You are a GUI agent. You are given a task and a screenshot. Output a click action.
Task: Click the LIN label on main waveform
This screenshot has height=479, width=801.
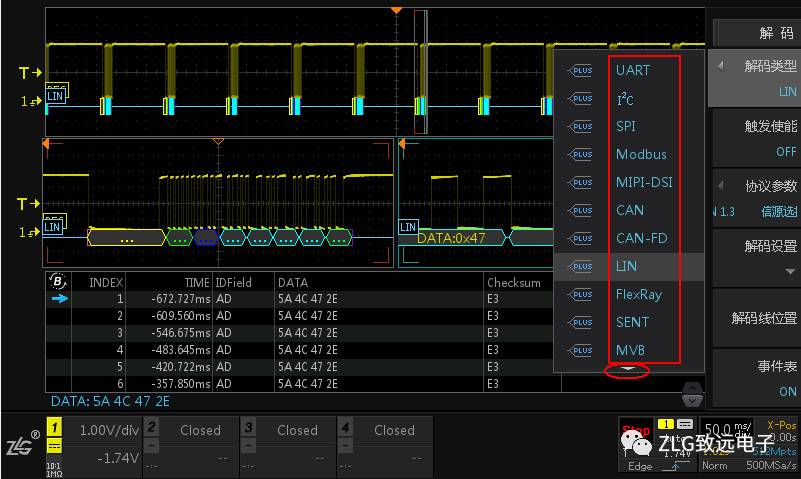55,96
